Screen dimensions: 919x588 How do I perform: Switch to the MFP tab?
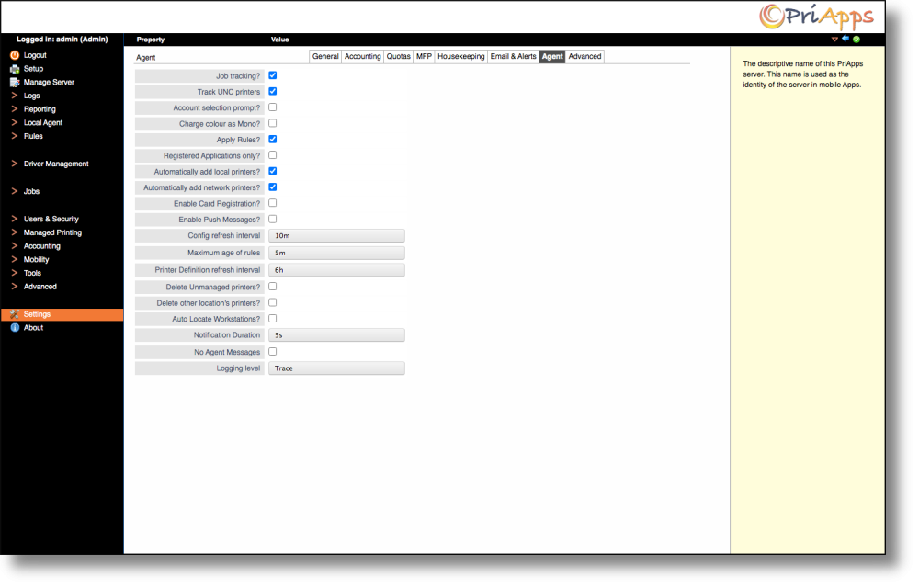click(424, 56)
